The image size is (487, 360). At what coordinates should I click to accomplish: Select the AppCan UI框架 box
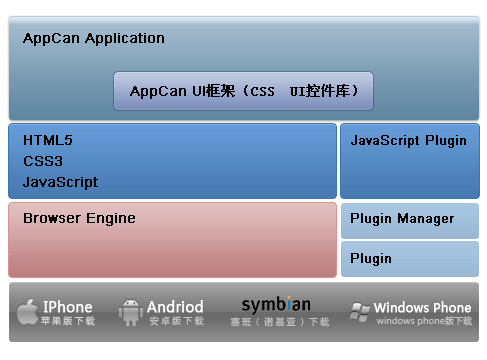pyautogui.click(x=243, y=91)
